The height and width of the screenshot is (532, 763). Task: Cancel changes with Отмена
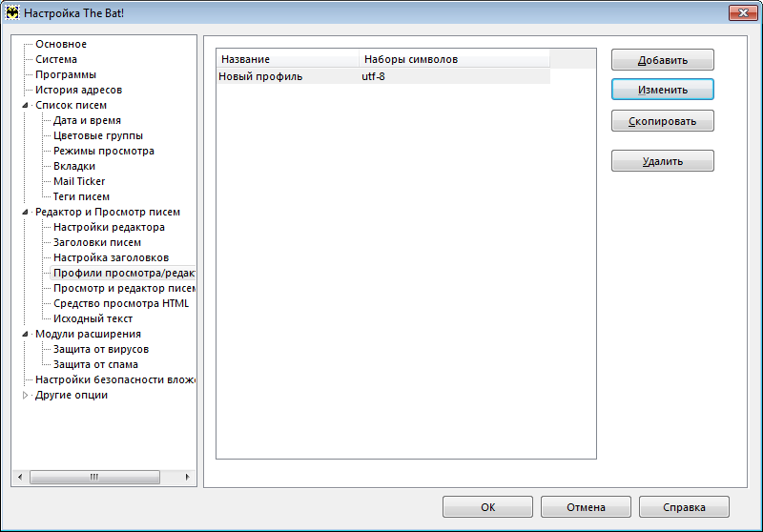click(x=586, y=506)
